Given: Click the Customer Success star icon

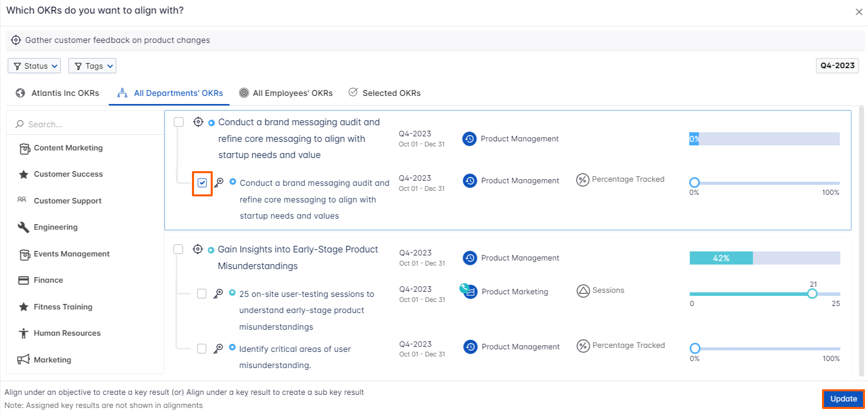Looking at the screenshot, I should click(23, 174).
